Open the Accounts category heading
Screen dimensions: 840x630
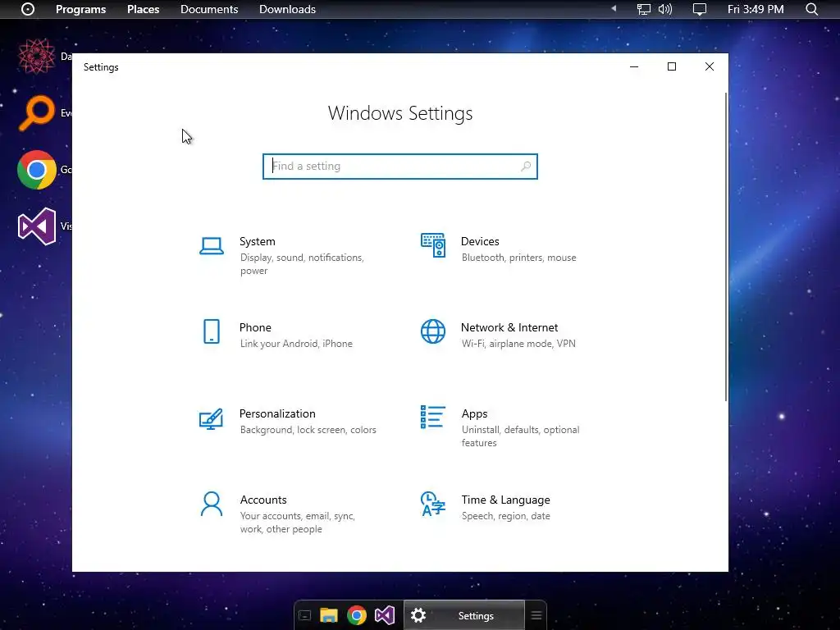point(263,500)
